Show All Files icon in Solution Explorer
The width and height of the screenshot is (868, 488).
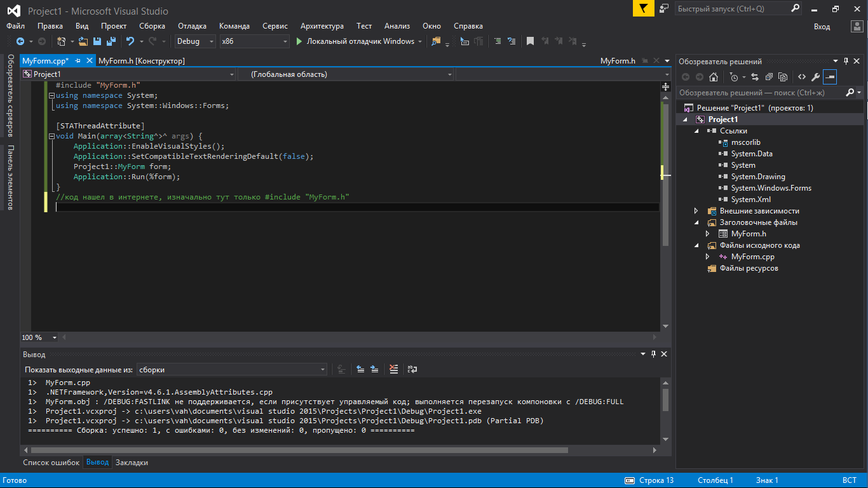coord(783,77)
